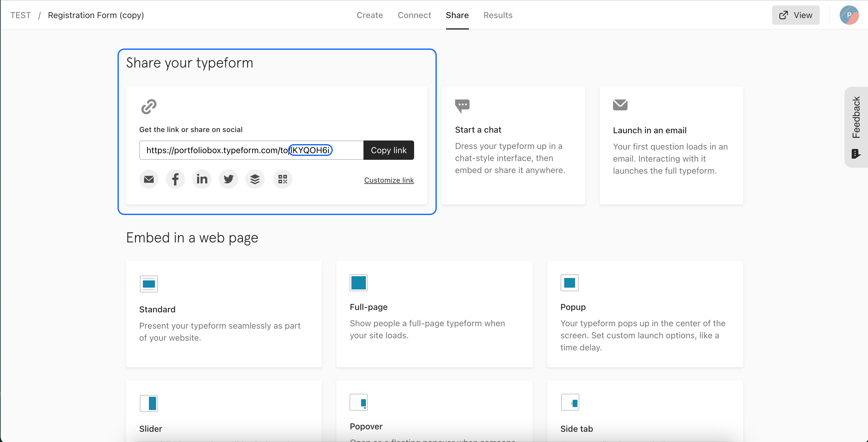Select the Standard embed thumbnail

click(x=149, y=283)
